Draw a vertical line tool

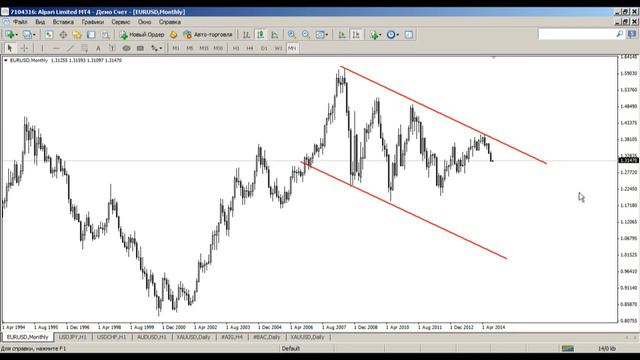click(x=42, y=48)
